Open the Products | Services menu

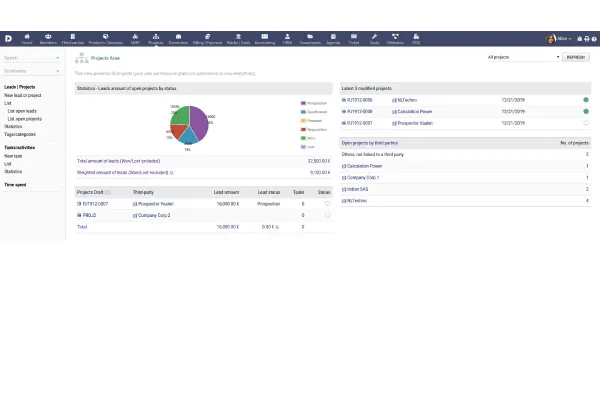(x=105, y=39)
